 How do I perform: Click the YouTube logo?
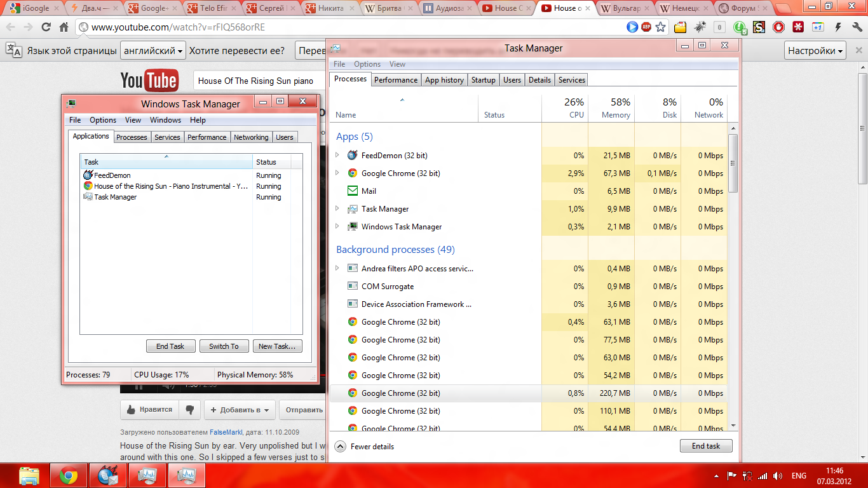click(149, 81)
